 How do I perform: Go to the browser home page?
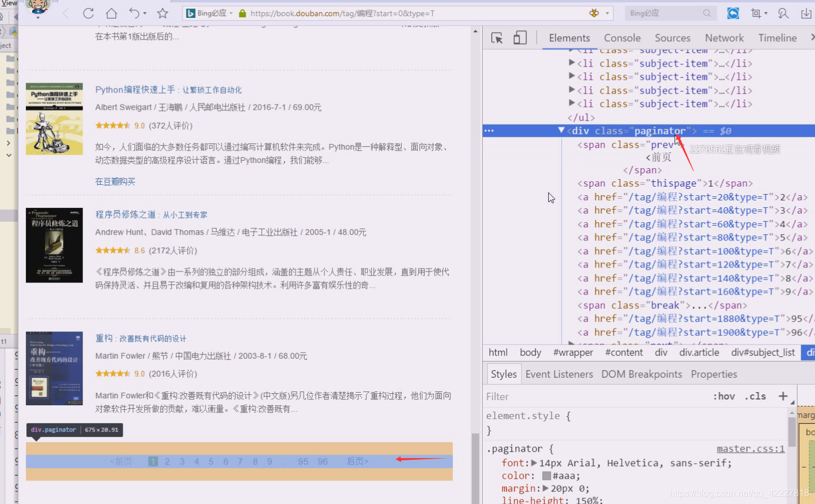111,13
